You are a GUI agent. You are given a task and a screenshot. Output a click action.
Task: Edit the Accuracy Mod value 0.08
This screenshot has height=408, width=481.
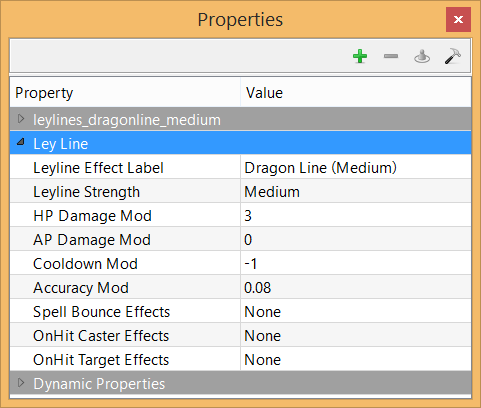356,287
